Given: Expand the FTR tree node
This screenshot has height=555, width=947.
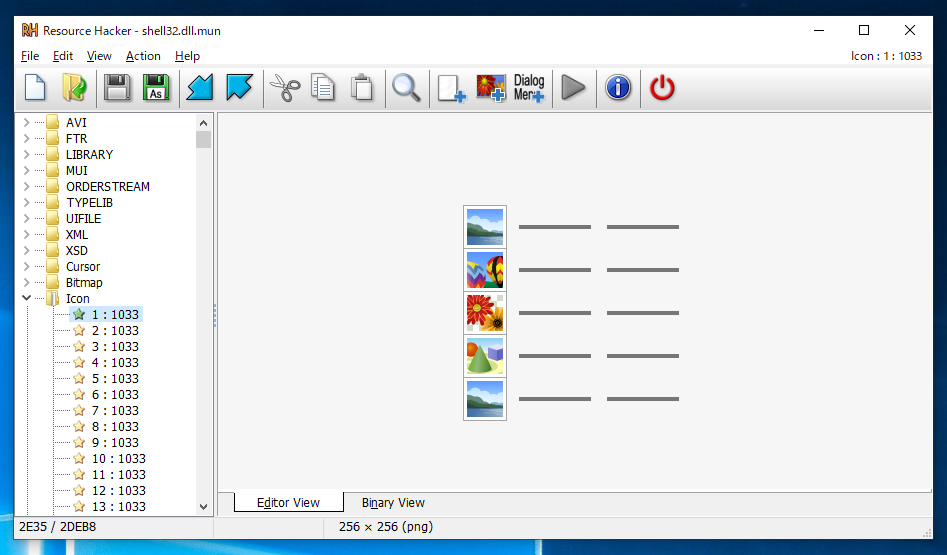Looking at the screenshot, I should [26, 138].
